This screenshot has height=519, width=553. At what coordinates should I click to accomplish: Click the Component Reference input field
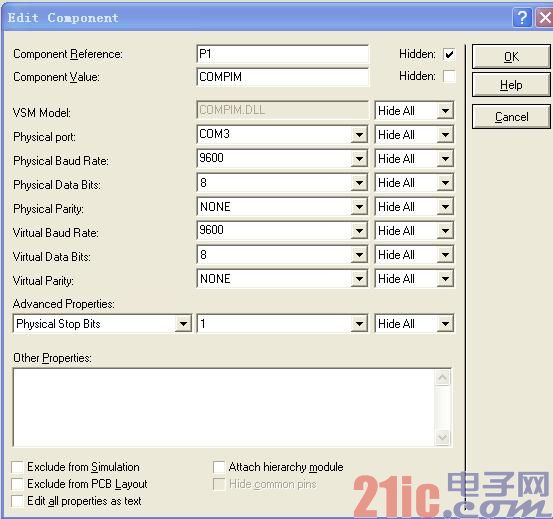tap(282, 54)
